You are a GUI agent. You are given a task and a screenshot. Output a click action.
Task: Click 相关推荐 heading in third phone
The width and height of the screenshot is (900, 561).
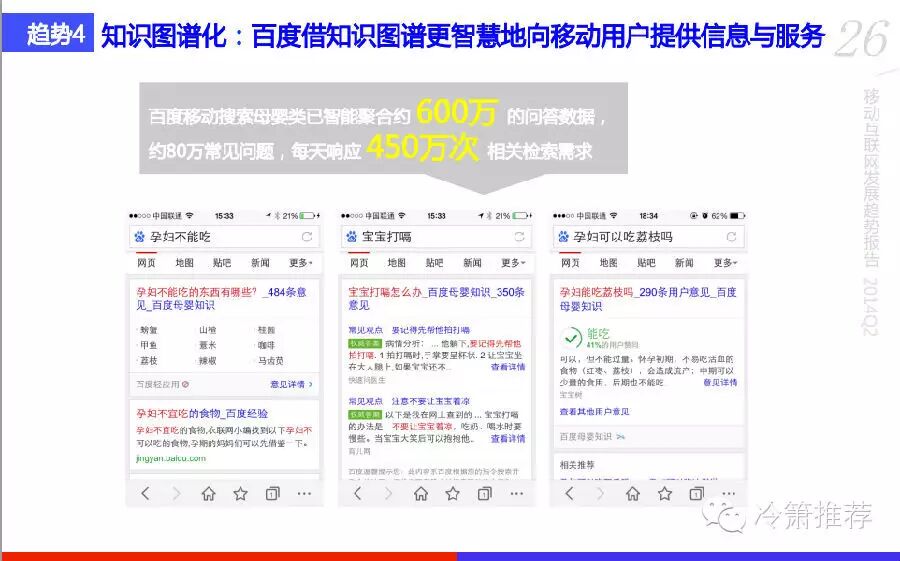point(577,465)
